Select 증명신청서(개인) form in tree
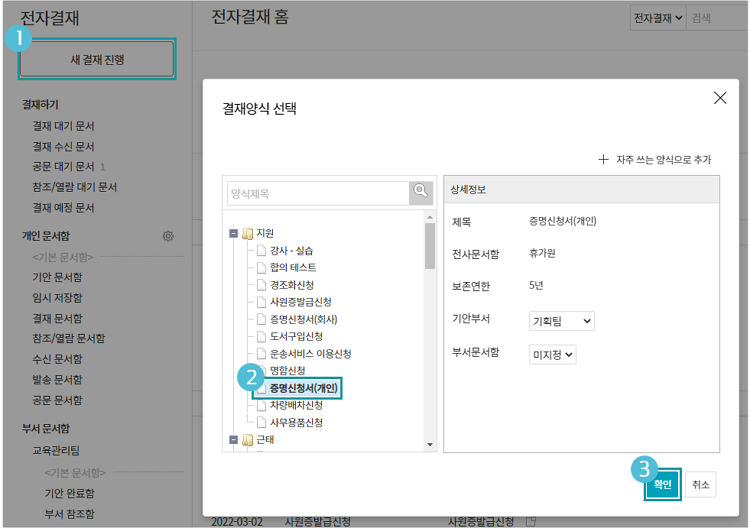Viewport: 750px width, 528px height. [304, 388]
